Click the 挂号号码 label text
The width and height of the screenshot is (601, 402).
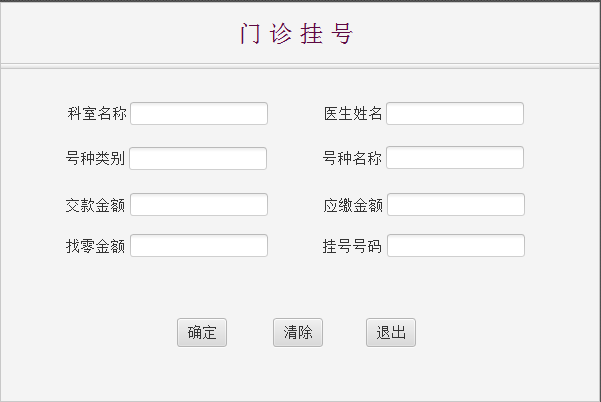pos(353,246)
